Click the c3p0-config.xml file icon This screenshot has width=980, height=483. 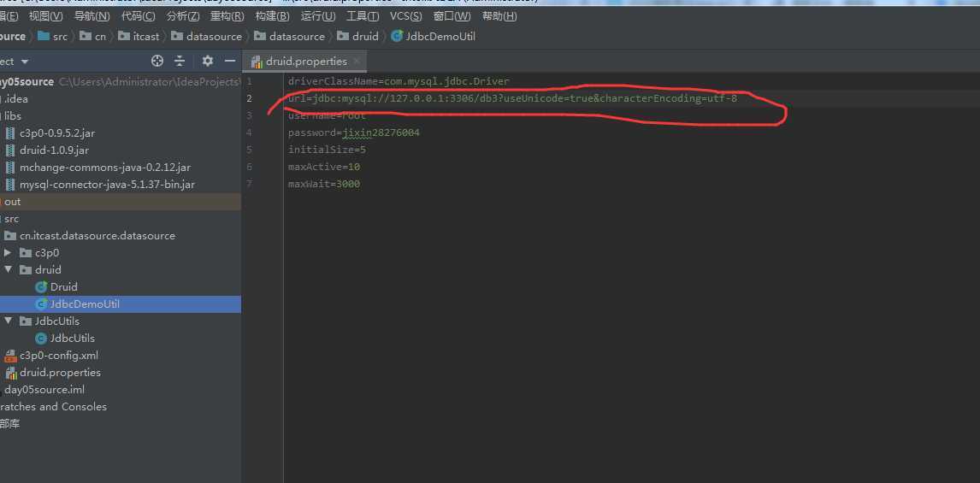[10, 356]
